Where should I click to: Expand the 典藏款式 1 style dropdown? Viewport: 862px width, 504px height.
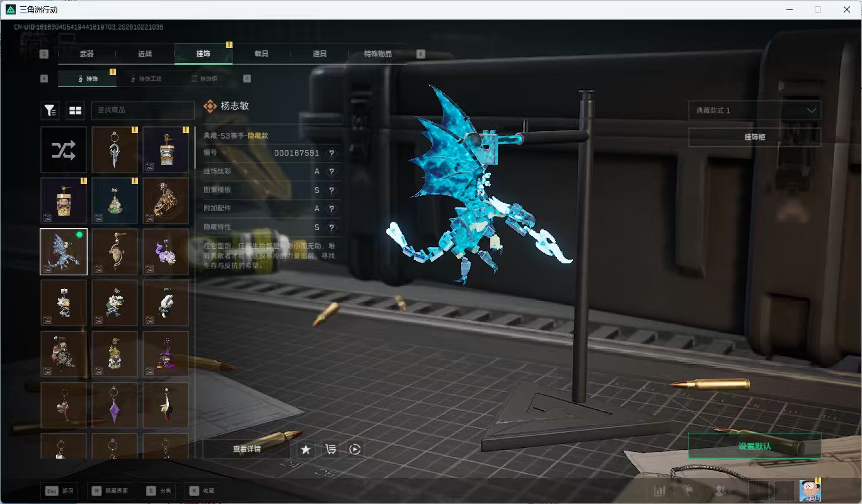(x=754, y=110)
